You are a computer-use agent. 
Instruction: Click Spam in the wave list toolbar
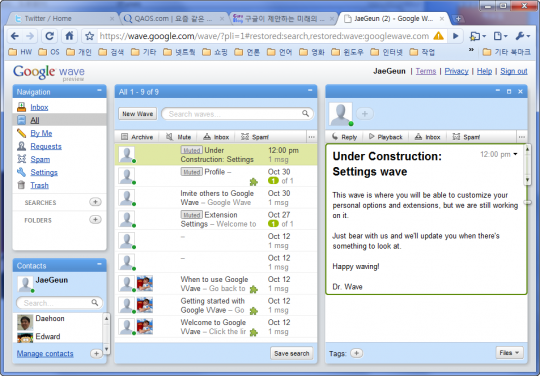[255, 137]
